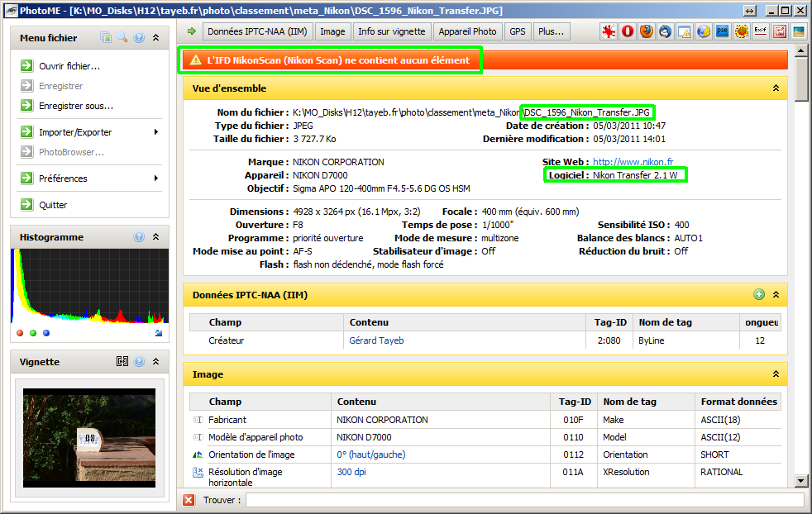Click the Tag-ID column header in Image table
This screenshot has height=514, width=812.
point(574,402)
